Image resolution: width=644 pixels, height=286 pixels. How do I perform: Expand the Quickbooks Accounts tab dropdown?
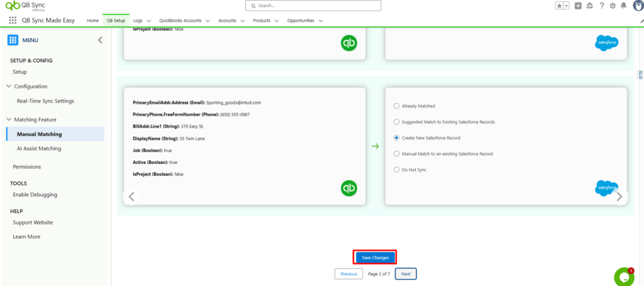click(208, 21)
